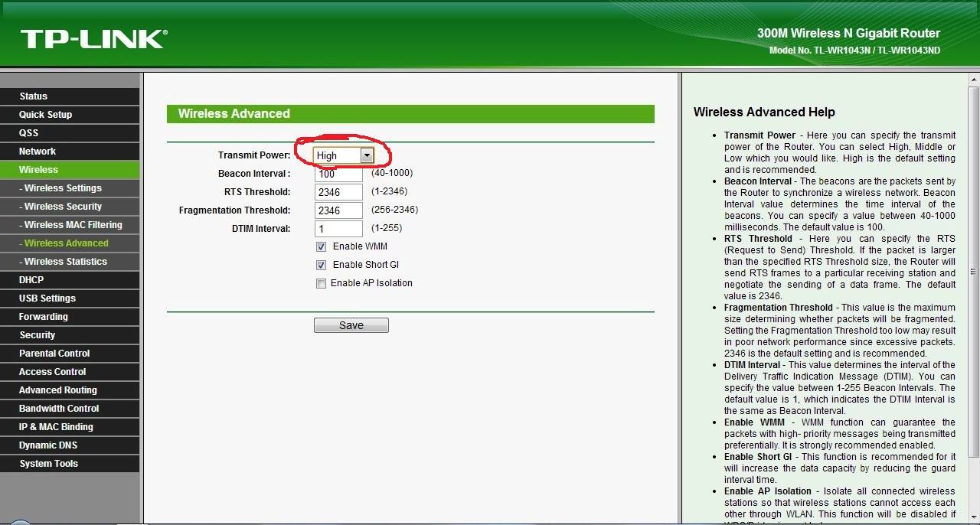Open Wireless Security submenu item
Image resolution: width=980 pixels, height=525 pixels.
[x=70, y=207]
